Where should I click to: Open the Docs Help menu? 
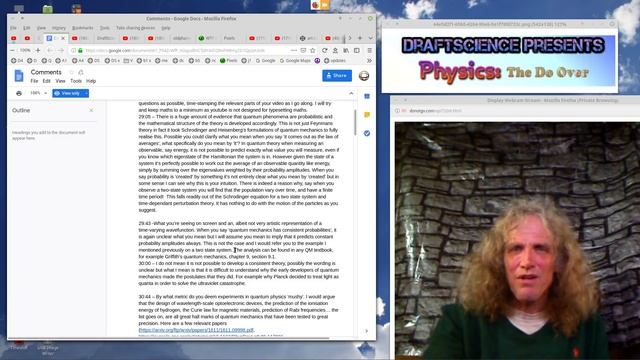91,81
